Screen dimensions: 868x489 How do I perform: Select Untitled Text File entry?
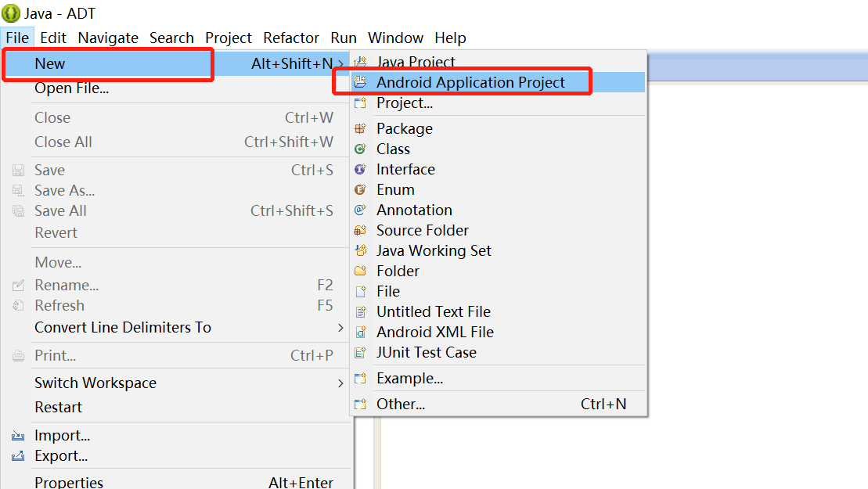pos(499,311)
